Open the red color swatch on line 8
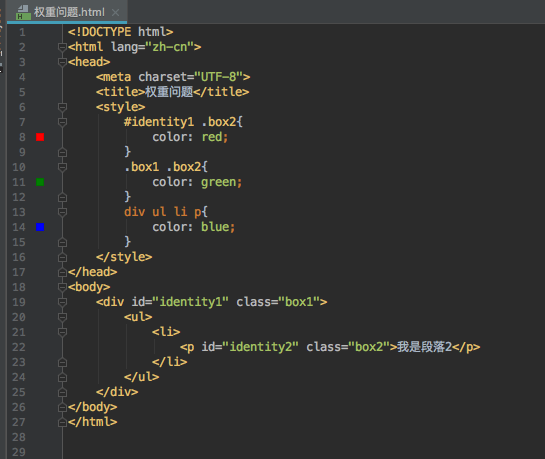 click(x=40, y=137)
